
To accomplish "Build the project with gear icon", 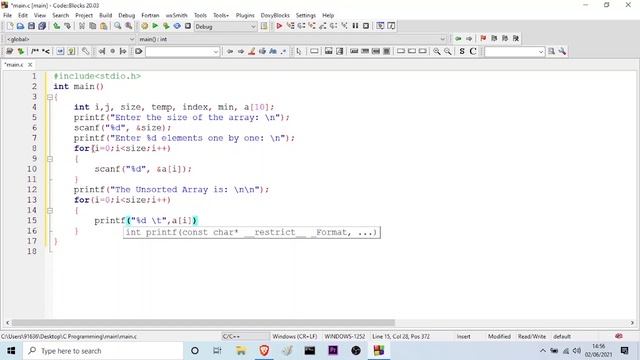I will coord(144,26).
